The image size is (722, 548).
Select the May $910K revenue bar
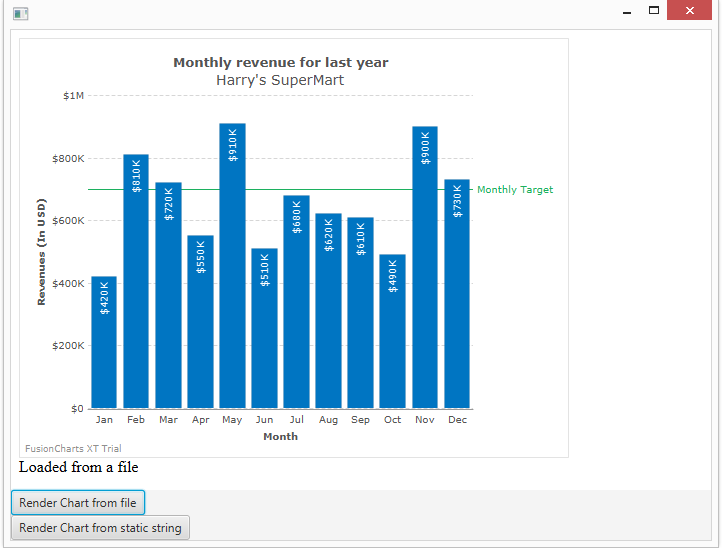tap(232, 266)
